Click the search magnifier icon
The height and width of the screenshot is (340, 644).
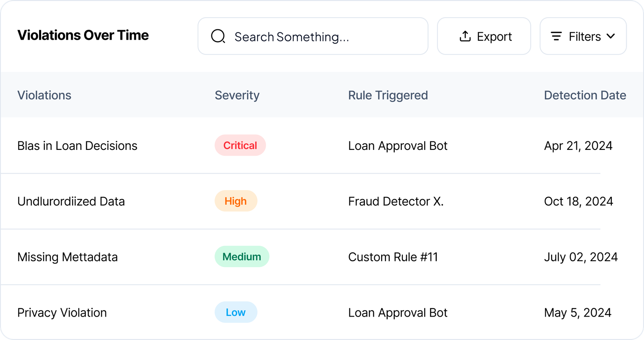(x=218, y=36)
